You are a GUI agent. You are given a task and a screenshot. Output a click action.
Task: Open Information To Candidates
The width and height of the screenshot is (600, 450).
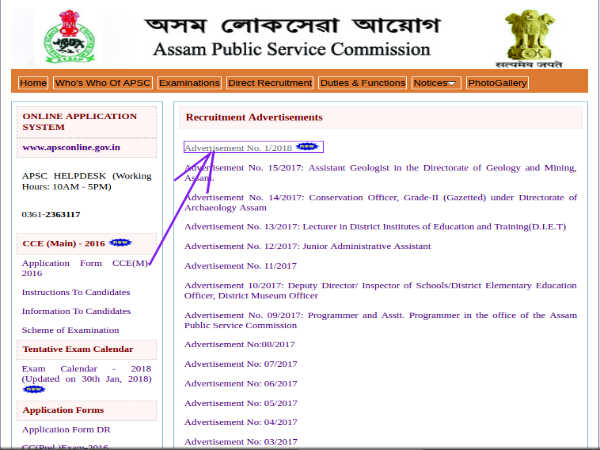click(76, 311)
